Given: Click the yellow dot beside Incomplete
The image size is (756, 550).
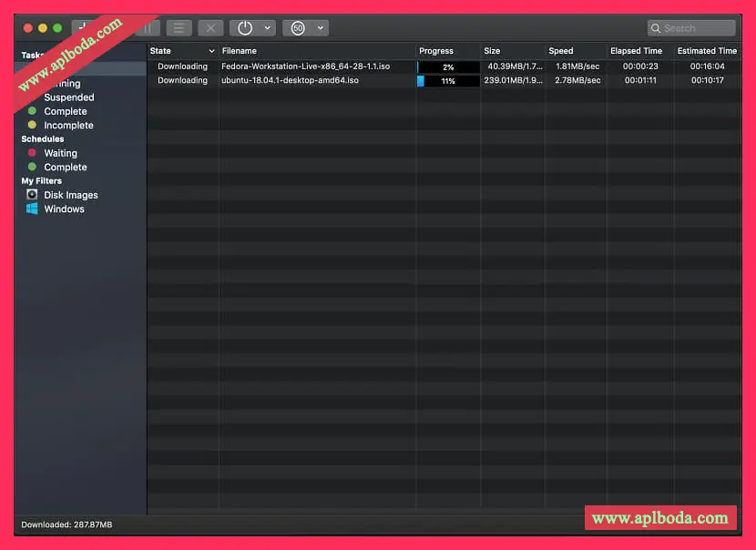Looking at the screenshot, I should tap(32, 125).
